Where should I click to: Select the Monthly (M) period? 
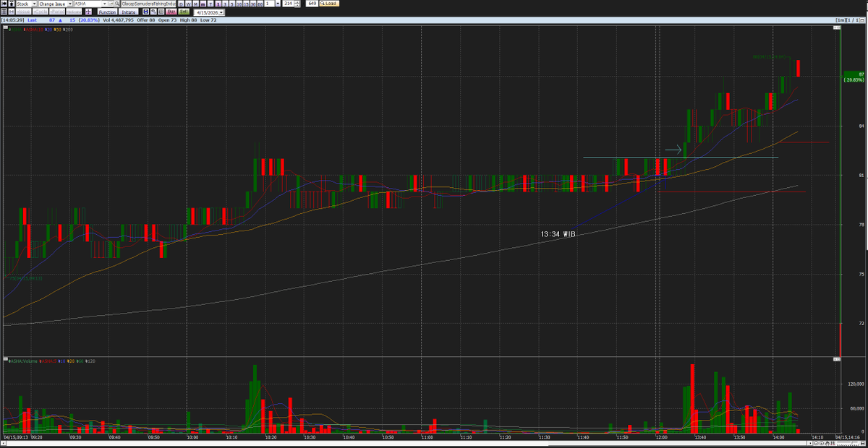point(195,4)
